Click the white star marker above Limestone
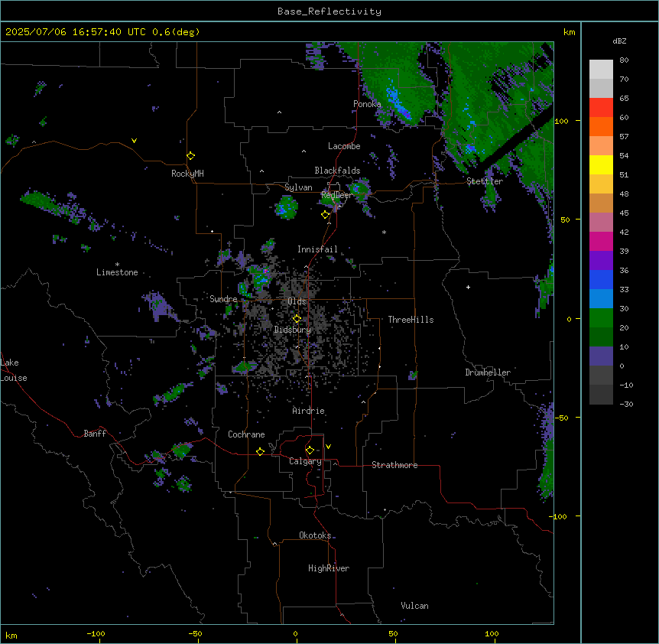 [117, 265]
